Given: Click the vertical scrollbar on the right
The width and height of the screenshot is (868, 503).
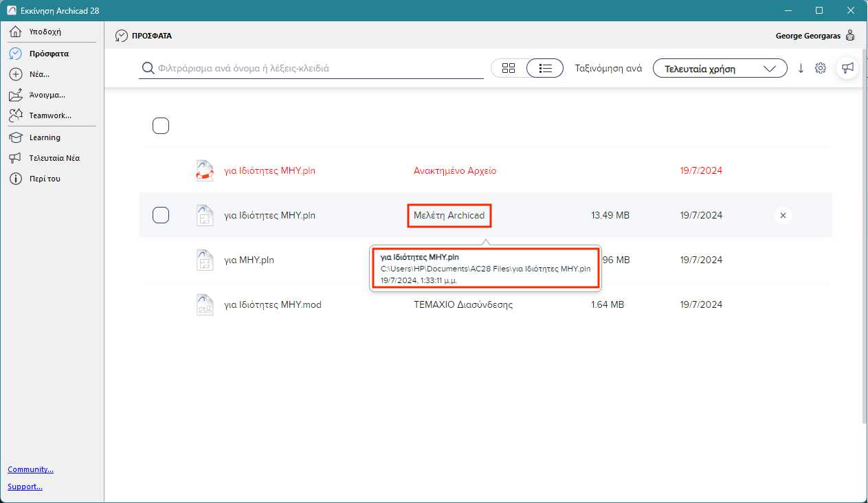Looking at the screenshot, I should click(x=865, y=237).
